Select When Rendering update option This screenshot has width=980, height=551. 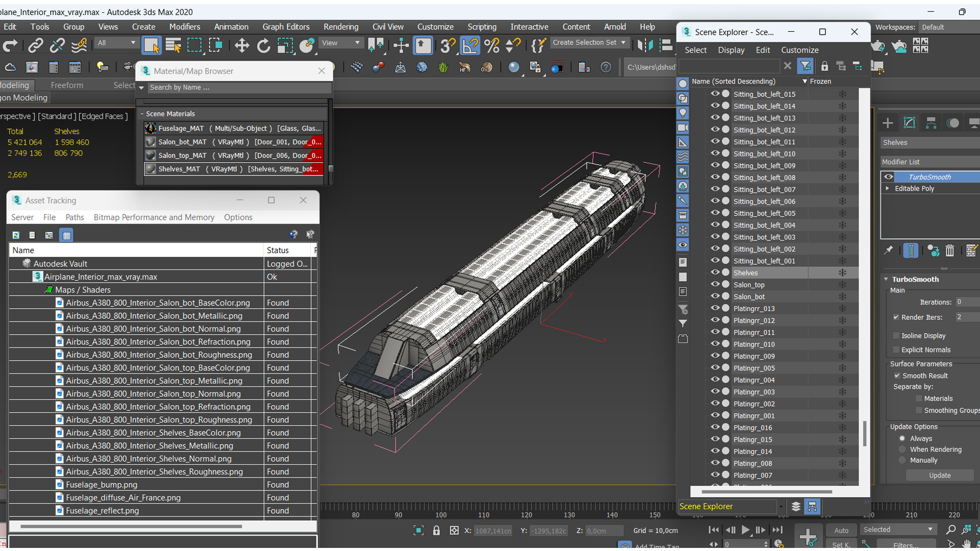[902, 449]
